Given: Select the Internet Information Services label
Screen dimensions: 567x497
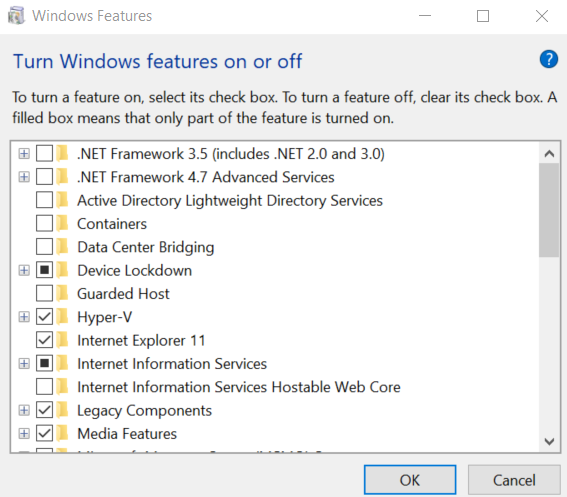Looking at the screenshot, I should tap(172, 364).
